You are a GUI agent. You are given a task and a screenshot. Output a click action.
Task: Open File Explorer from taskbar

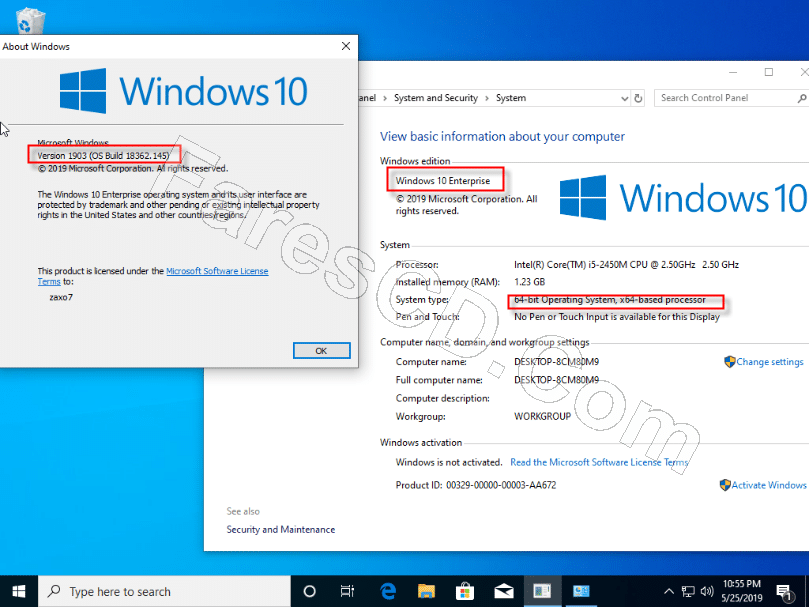coord(426,592)
